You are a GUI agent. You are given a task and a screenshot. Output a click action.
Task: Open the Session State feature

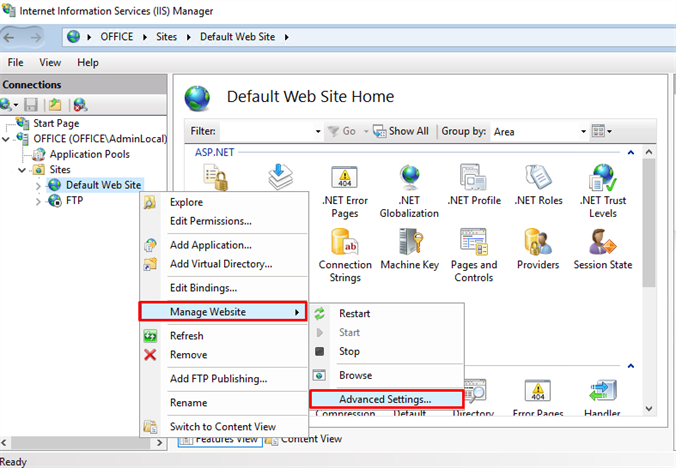603,250
